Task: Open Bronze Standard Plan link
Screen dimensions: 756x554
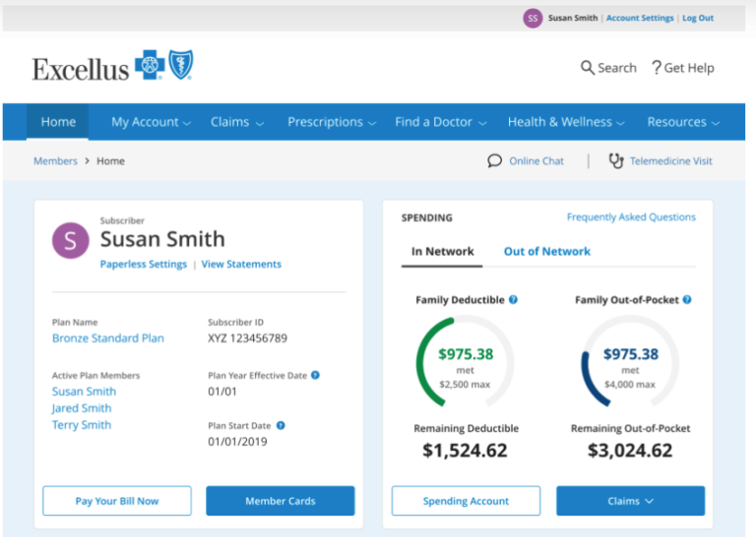Action: (108, 338)
